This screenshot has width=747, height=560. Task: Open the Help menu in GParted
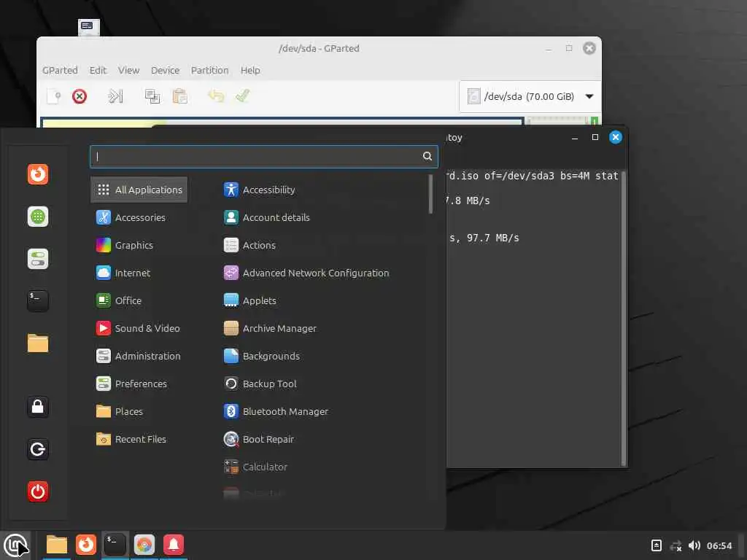coord(250,71)
